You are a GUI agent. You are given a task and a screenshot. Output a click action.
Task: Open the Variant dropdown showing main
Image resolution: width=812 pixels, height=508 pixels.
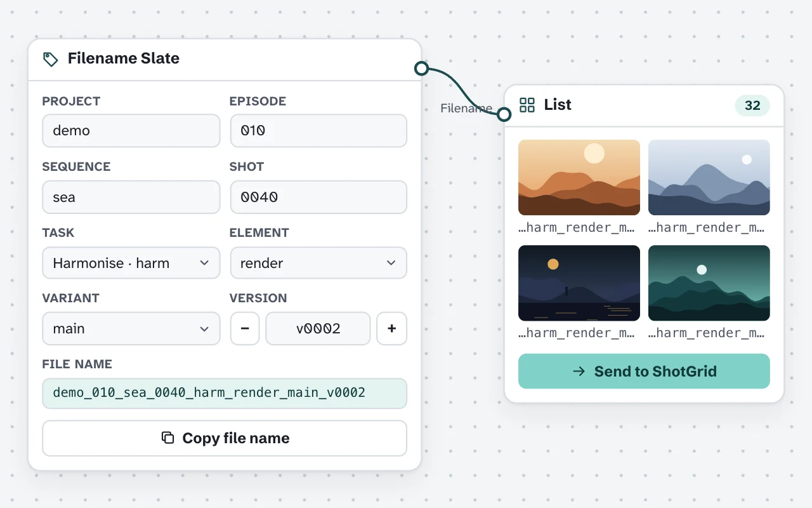point(131,328)
